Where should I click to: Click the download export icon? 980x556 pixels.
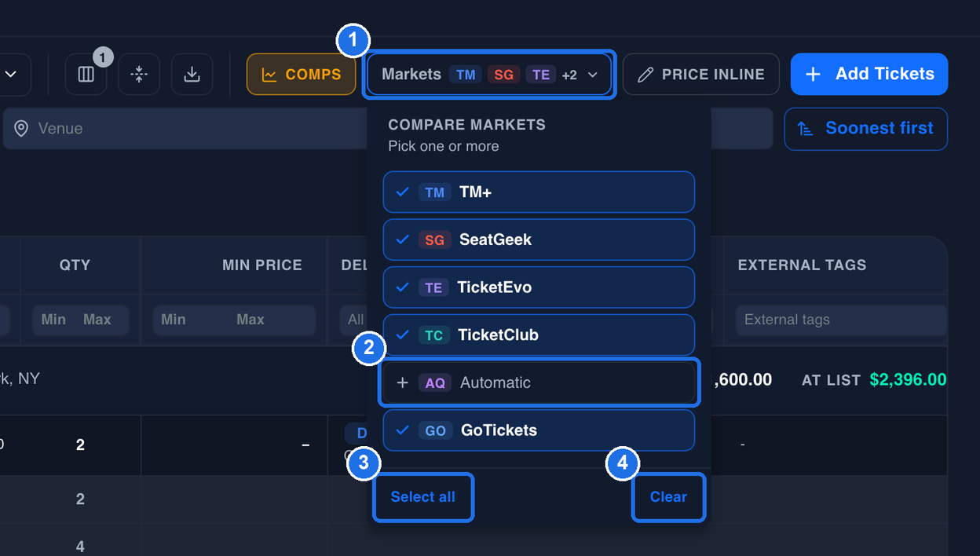click(192, 75)
